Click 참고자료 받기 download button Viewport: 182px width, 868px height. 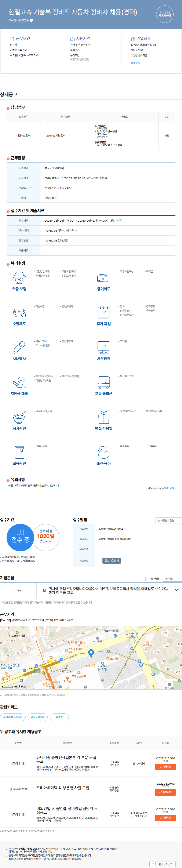pyautogui.click(x=112, y=561)
